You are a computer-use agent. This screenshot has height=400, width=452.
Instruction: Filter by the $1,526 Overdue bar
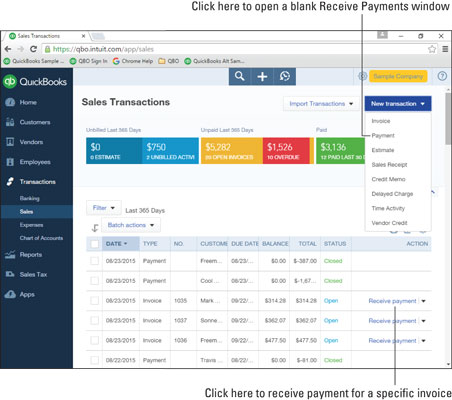(x=286, y=151)
